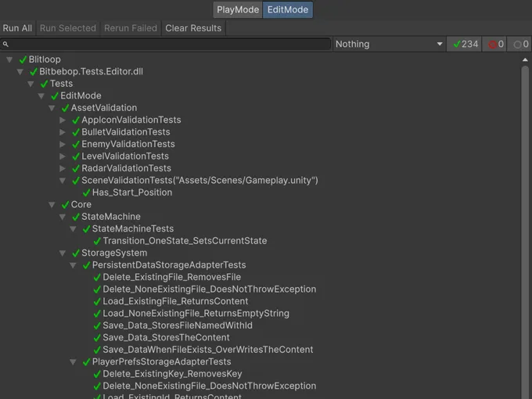
Task: Toggle the failed tests filter showing 0
Action: (x=496, y=45)
